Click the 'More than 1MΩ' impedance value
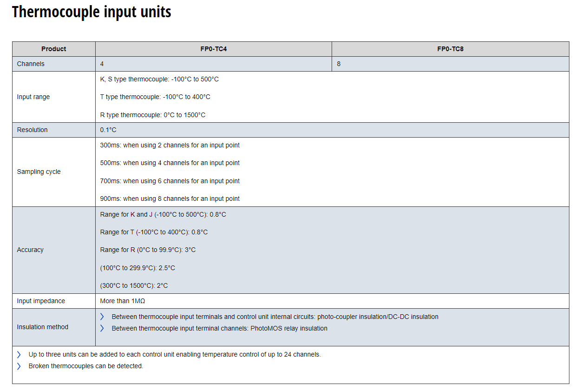 coord(123,301)
